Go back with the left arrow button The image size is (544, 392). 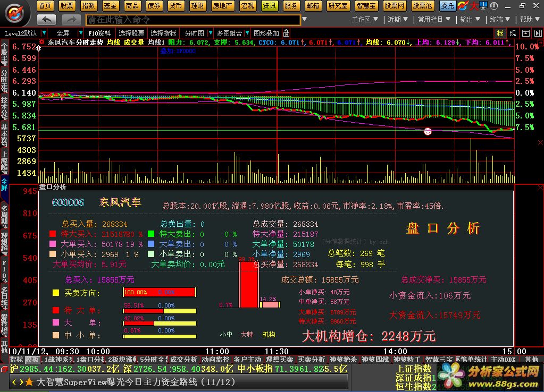[46, 20]
